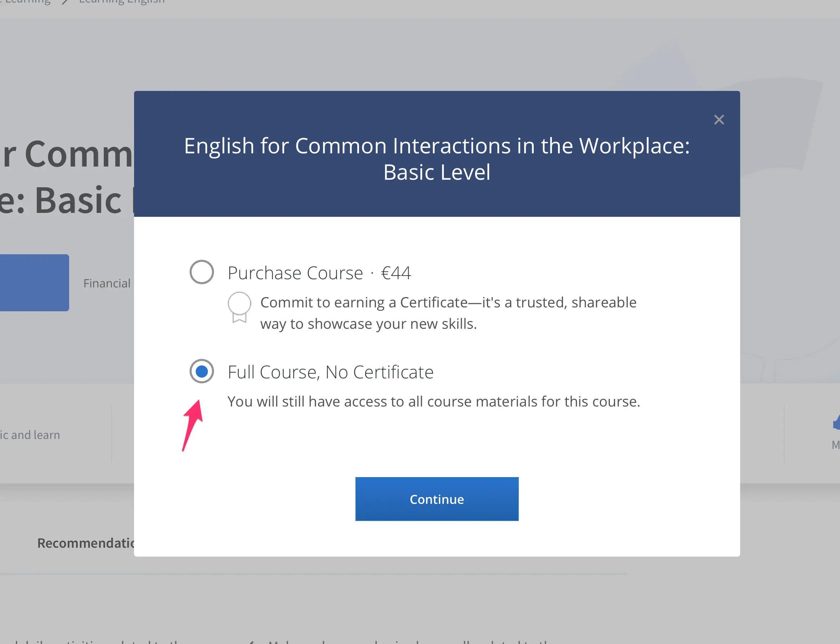Click the blue enroll button behind the dialog

34,282
